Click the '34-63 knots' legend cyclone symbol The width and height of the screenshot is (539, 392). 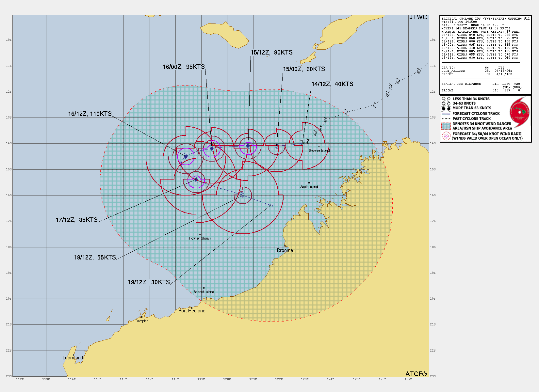446,103
